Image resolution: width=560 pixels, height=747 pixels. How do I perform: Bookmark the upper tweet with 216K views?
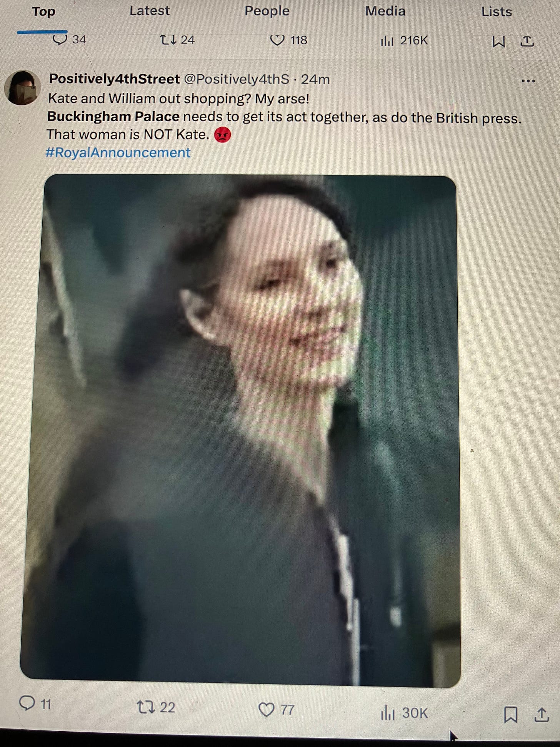498,41
